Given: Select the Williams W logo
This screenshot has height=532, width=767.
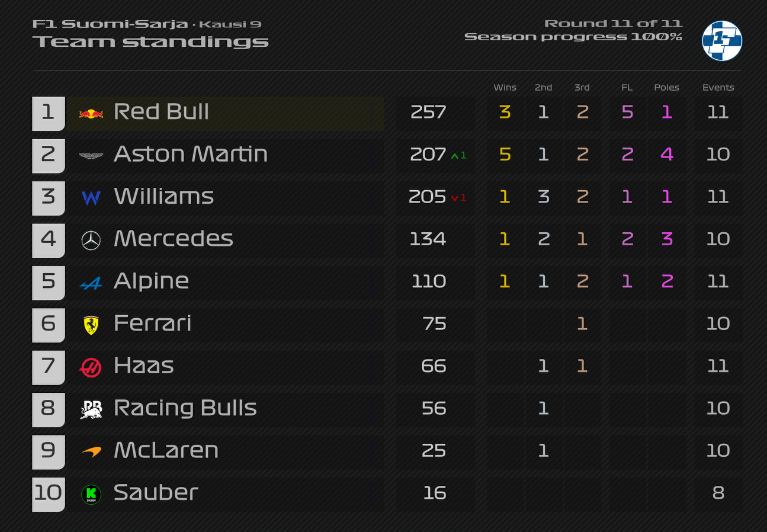Looking at the screenshot, I should (91, 198).
